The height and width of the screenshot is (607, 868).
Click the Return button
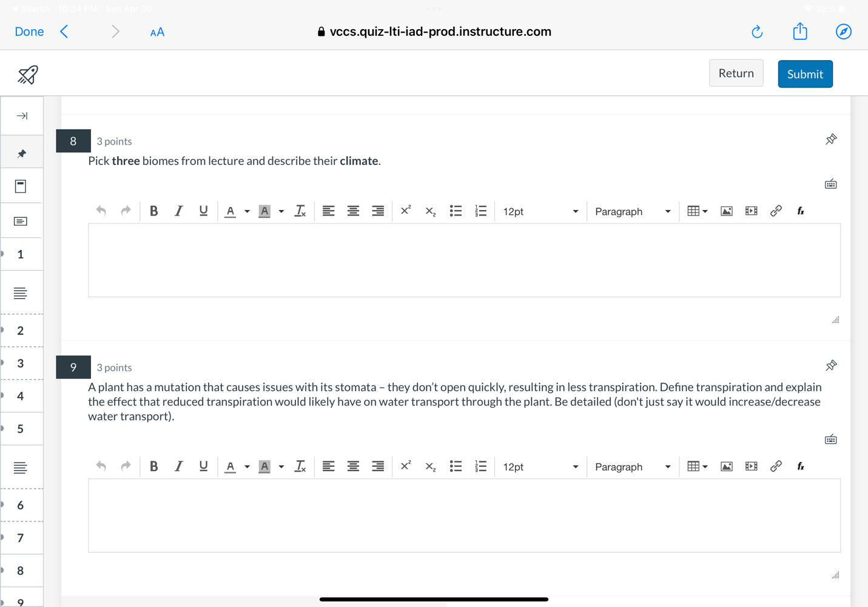coord(736,73)
